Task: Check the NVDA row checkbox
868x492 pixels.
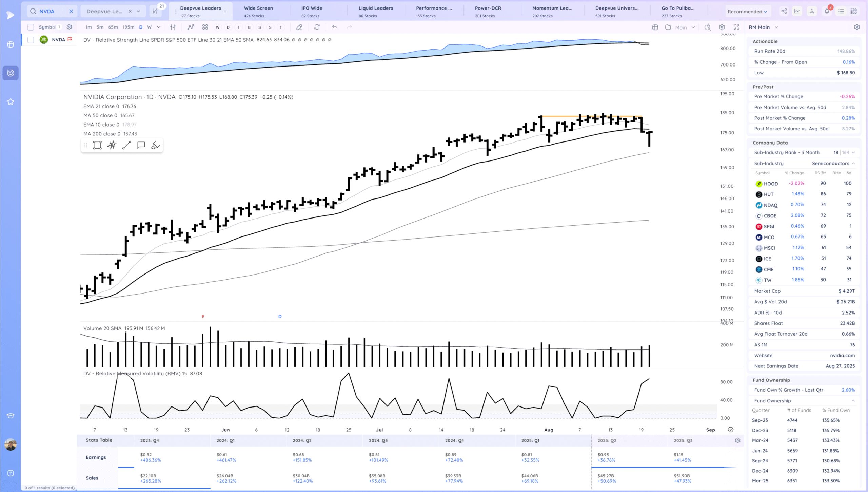Action: pos(31,40)
